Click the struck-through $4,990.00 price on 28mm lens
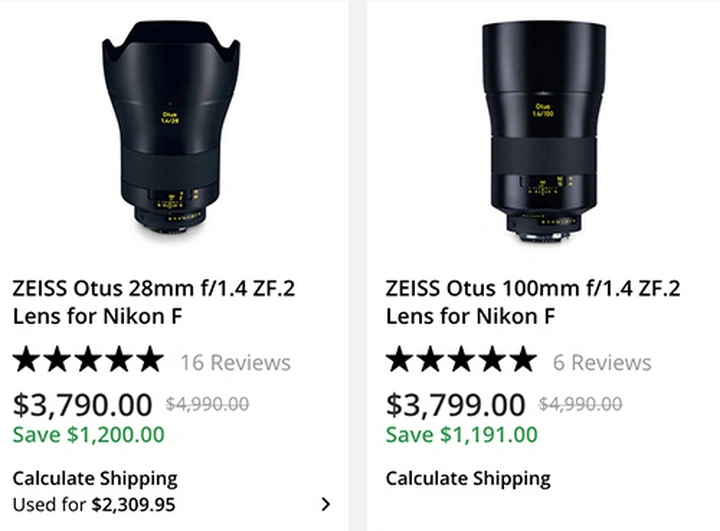720x531 pixels. tap(207, 405)
